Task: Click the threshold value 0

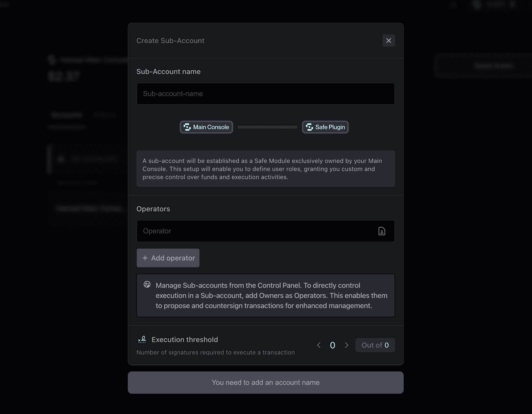Action: 332,345
